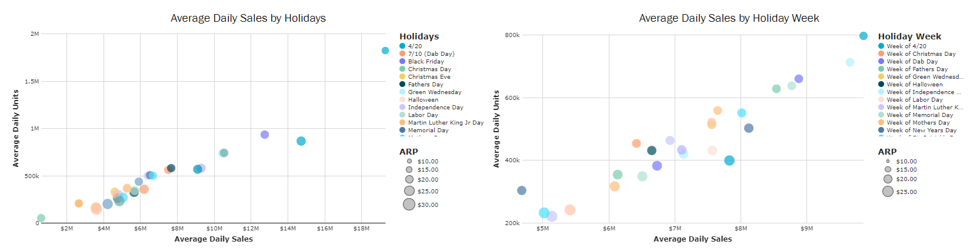Click the Fathers Day legend marker dot
This screenshot has width=980, height=251.
coord(402,84)
